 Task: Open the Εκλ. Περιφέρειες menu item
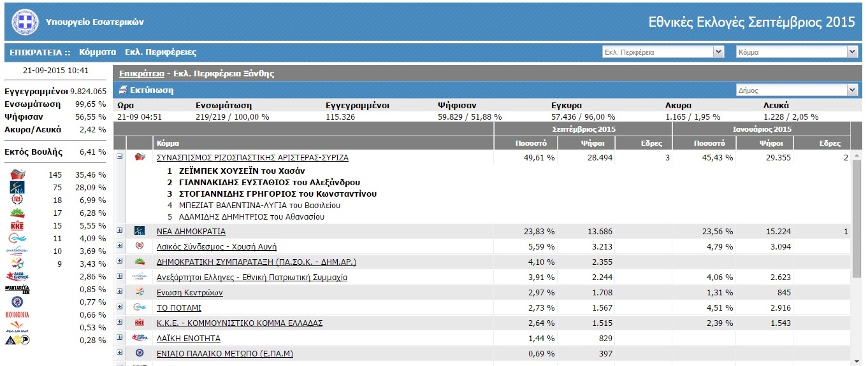point(161,52)
